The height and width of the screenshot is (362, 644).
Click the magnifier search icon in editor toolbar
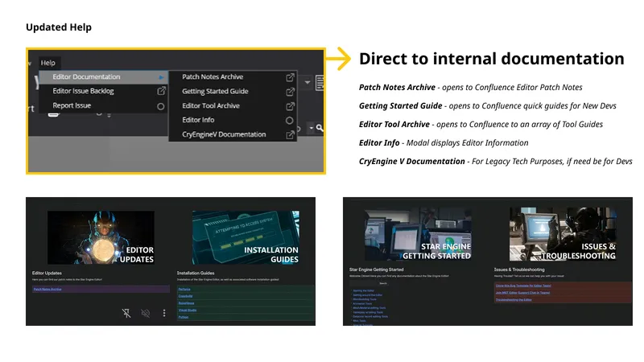[x=320, y=128]
